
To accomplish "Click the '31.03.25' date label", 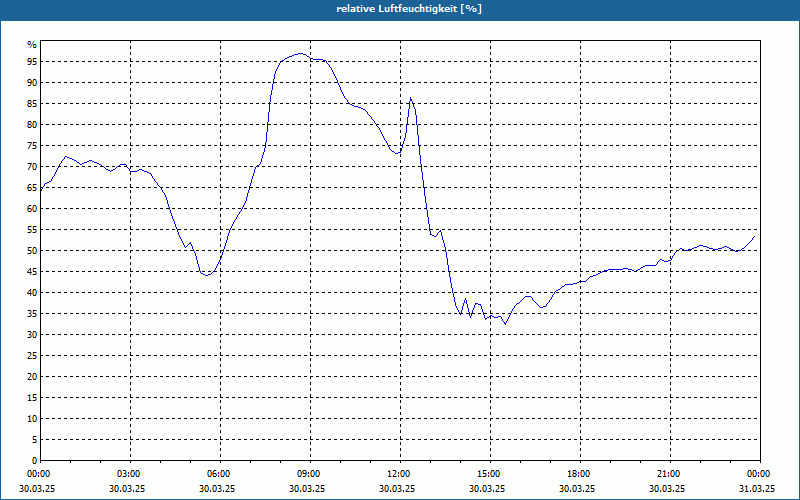I will click(x=757, y=489).
